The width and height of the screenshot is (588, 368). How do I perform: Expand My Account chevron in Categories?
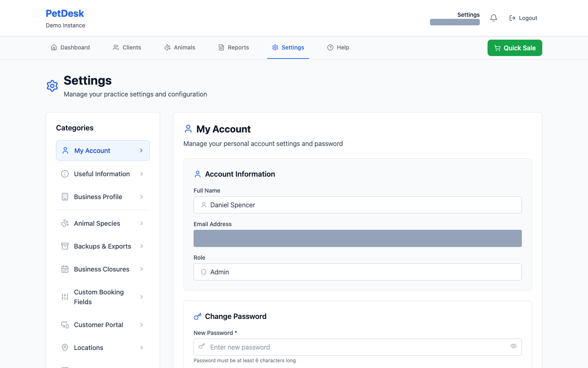(141, 150)
